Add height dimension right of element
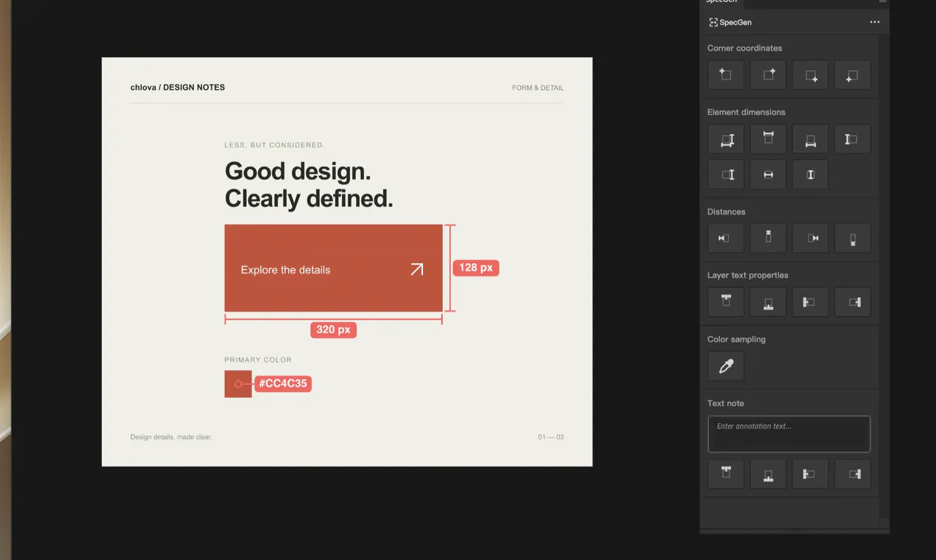The width and height of the screenshot is (936, 560). 726,175
